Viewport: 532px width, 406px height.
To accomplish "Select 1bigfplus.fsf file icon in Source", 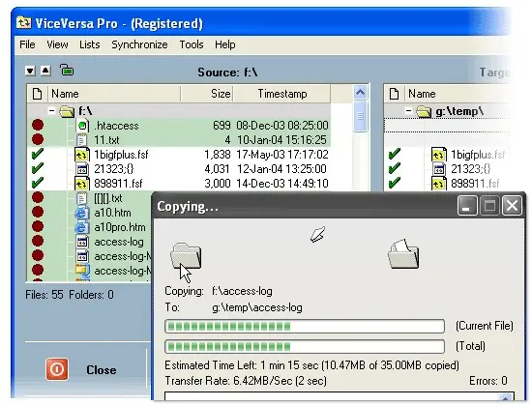I will click(x=82, y=155).
